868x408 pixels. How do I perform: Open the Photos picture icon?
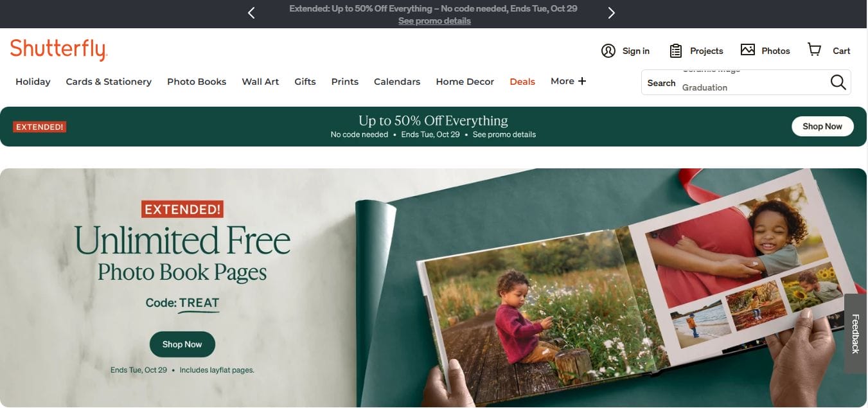tap(747, 50)
